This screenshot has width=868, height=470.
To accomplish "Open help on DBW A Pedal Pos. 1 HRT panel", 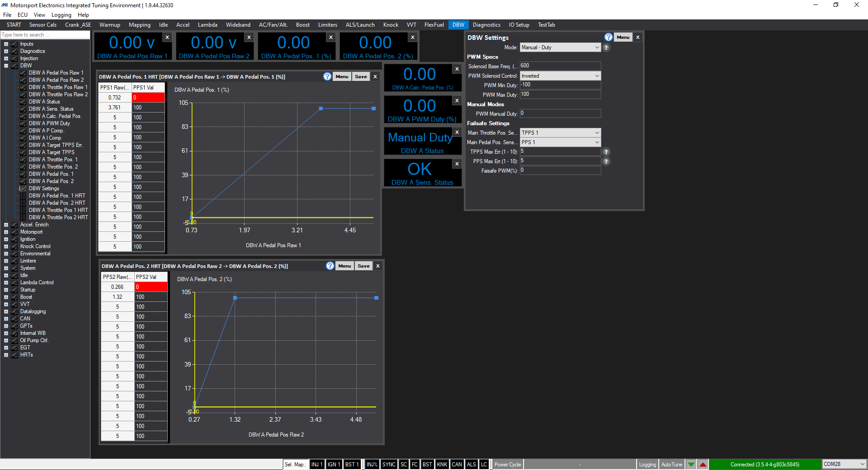I will pos(327,77).
